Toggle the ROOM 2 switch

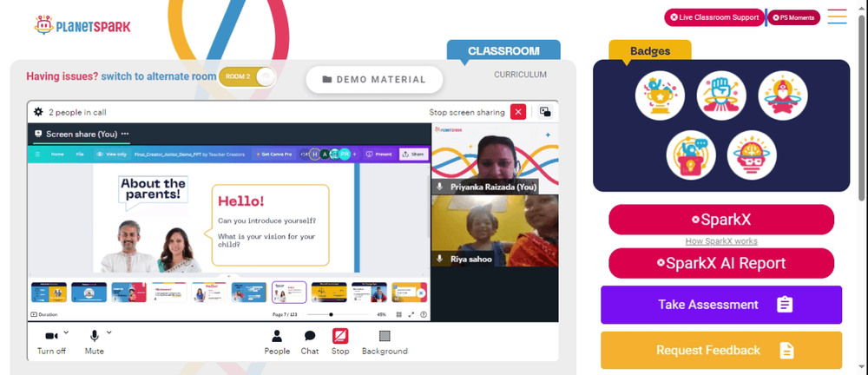point(247,76)
